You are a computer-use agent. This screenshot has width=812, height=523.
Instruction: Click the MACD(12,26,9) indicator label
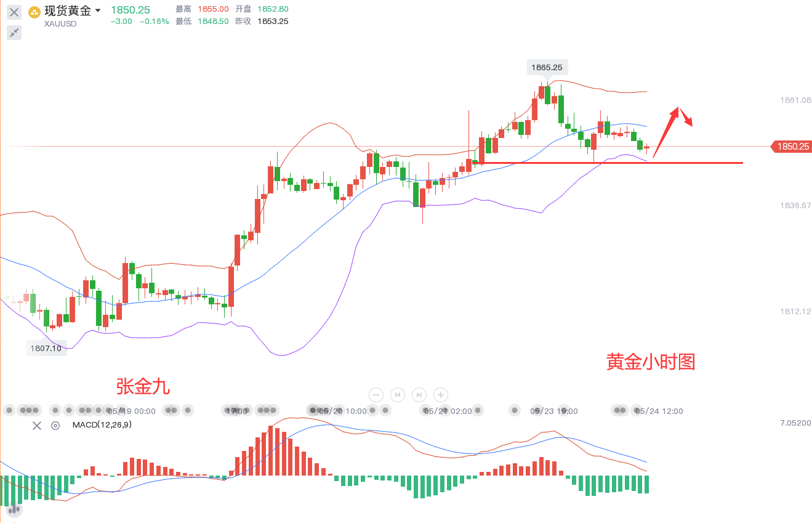[x=102, y=424]
